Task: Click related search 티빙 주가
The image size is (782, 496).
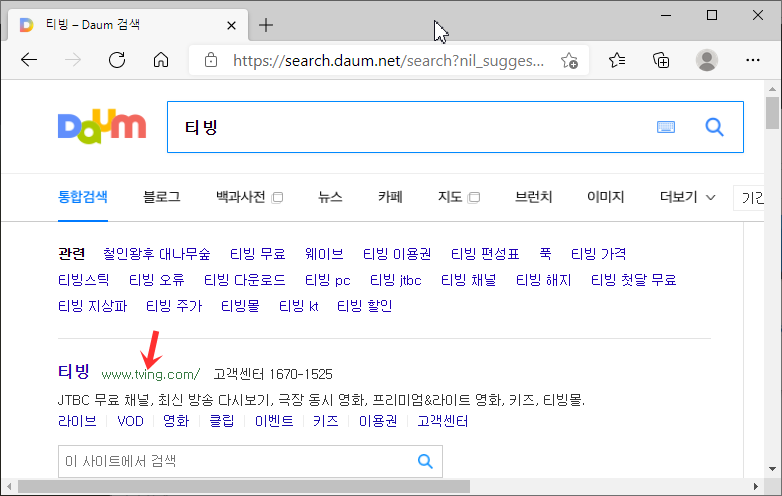Action: (174, 306)
